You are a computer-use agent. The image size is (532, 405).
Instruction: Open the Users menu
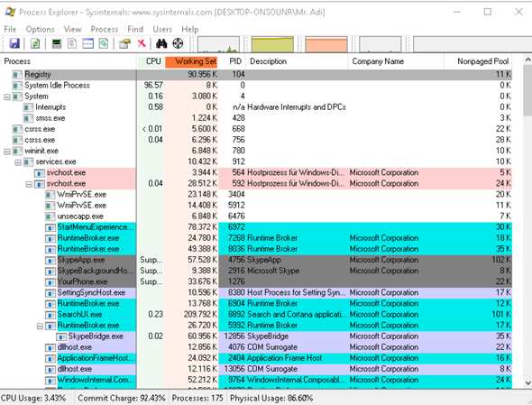[x=162, y=29]
